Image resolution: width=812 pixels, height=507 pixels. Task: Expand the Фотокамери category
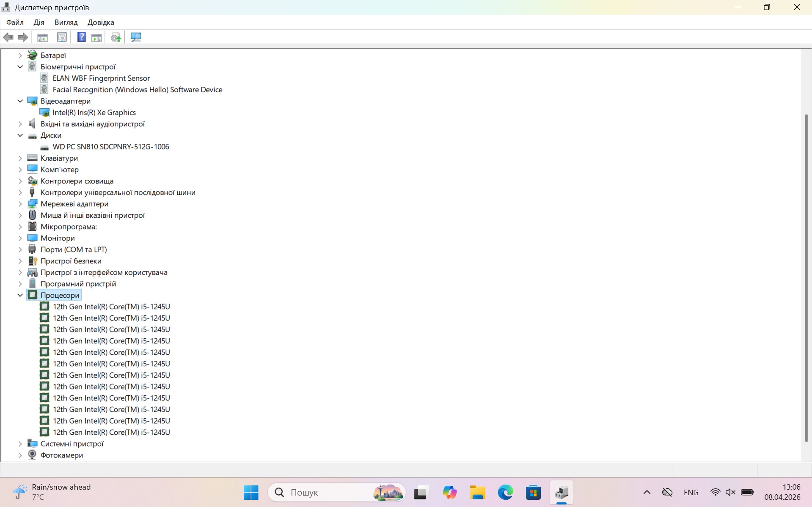[x=20, y=455]
